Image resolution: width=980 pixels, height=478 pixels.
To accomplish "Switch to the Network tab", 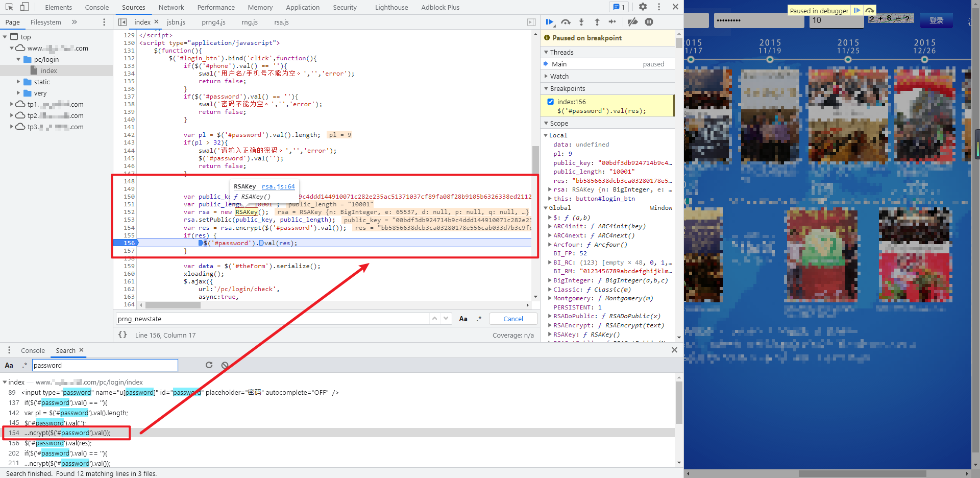I will click(x=171, y=7).
